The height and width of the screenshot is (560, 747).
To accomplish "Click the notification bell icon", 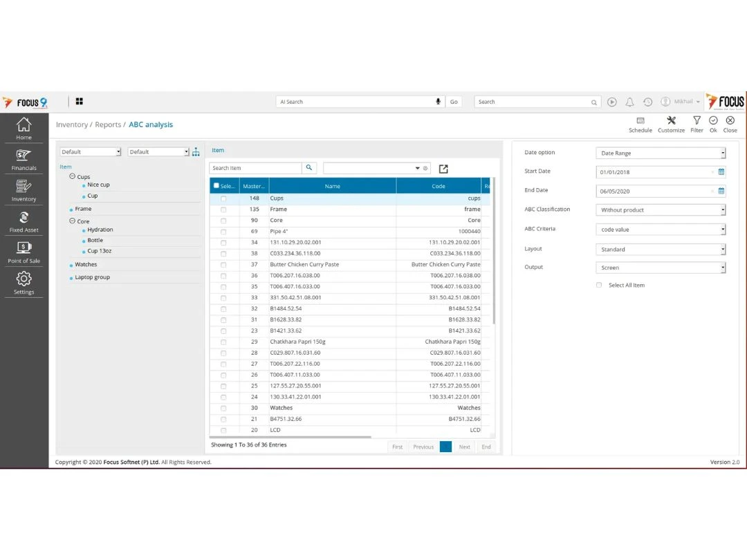I will [x=629, y=102].
